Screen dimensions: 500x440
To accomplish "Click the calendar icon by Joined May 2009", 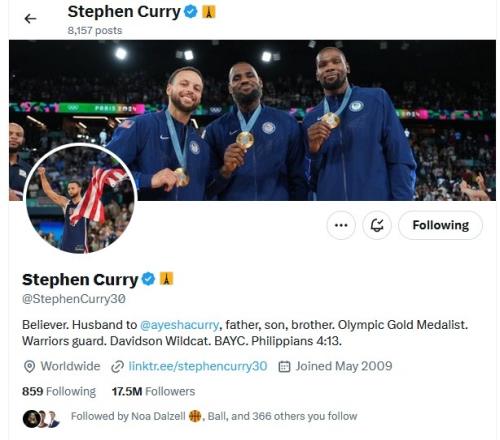I will pos(284,367).
